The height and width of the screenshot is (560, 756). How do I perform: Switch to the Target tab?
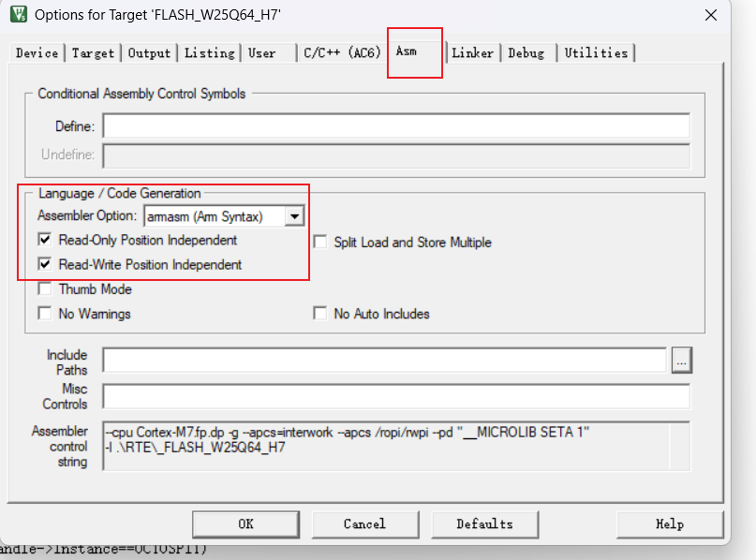93,52
